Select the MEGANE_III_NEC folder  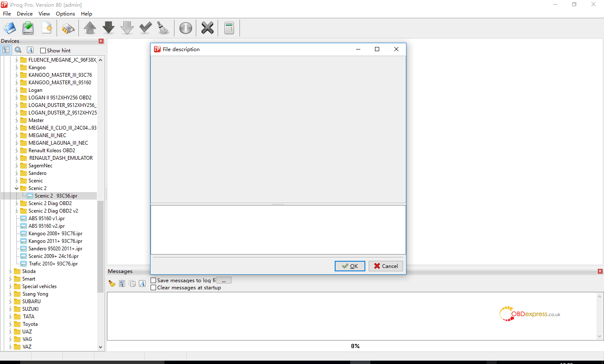pos(47,135)
